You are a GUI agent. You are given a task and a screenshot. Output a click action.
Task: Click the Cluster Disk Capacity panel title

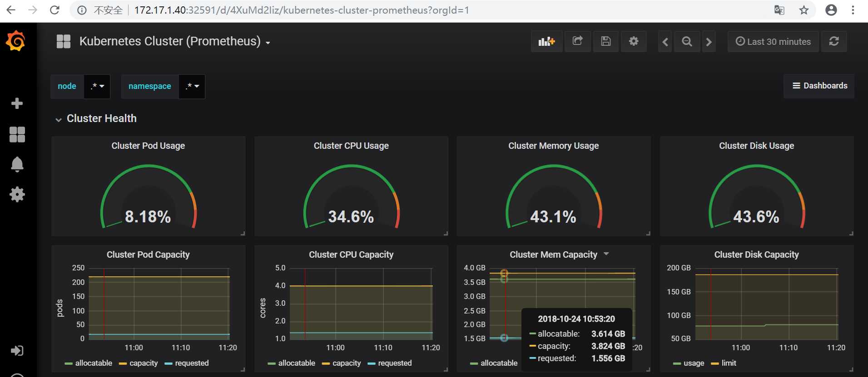(x=756, y=255)
